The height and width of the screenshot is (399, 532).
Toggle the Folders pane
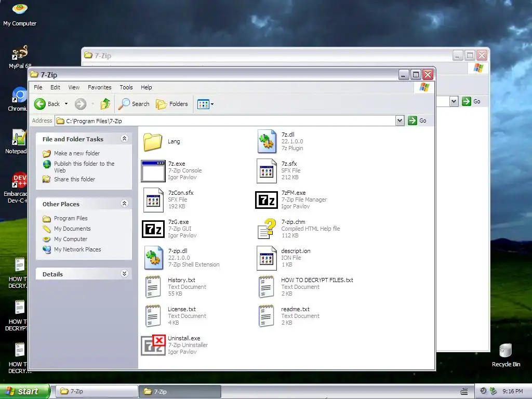pos(171,104)
